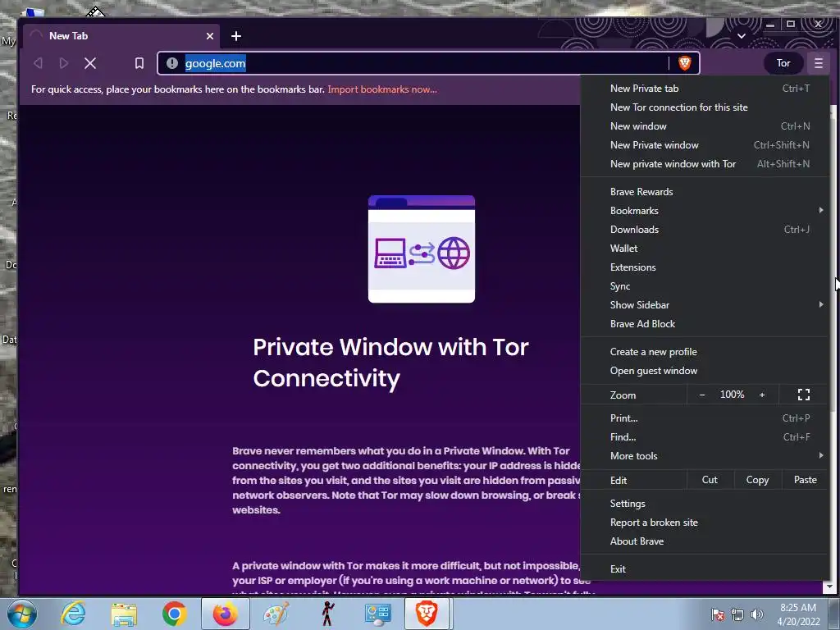Open the tab search down chevron
This screenshot has width=840, height=630.
point(742,36)
